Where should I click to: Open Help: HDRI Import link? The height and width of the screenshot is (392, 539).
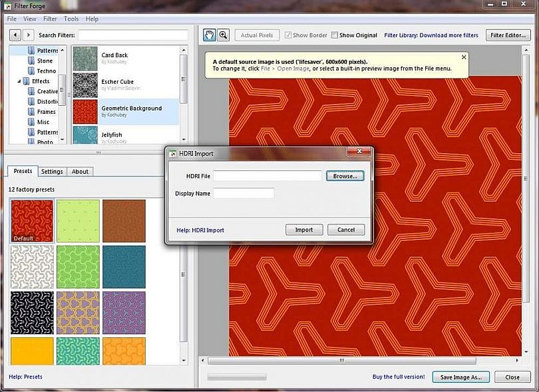point(200,230)
